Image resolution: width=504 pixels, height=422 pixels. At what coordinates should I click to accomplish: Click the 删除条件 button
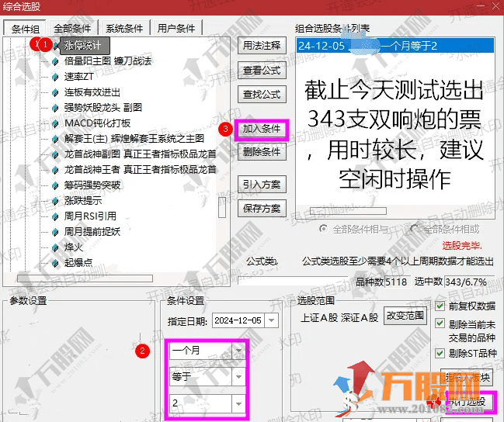coord(262,151)
